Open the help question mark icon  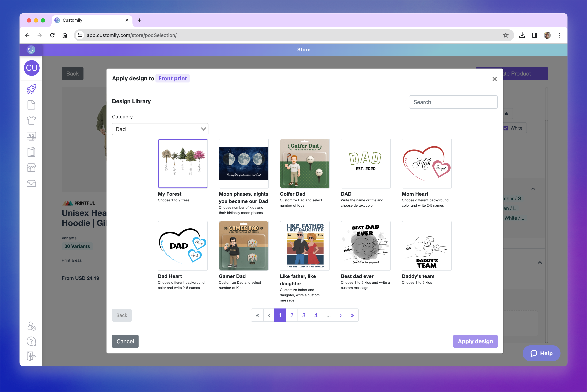31,341
